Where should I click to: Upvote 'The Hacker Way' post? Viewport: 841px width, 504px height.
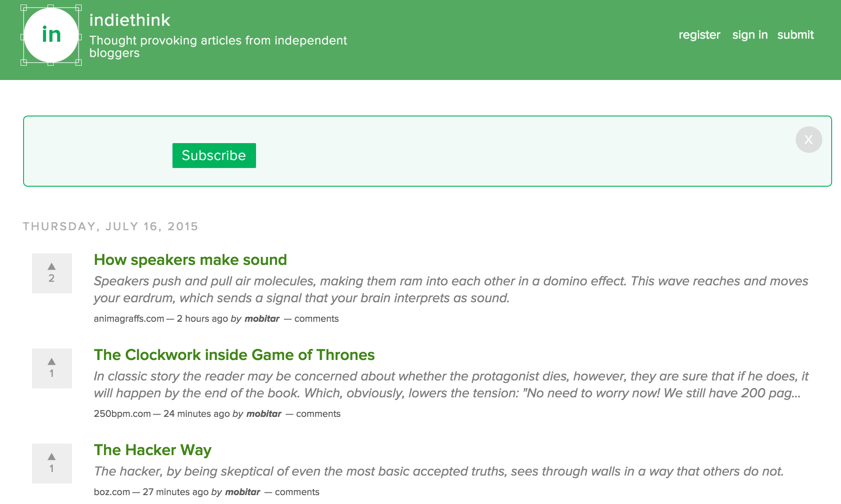52,457
